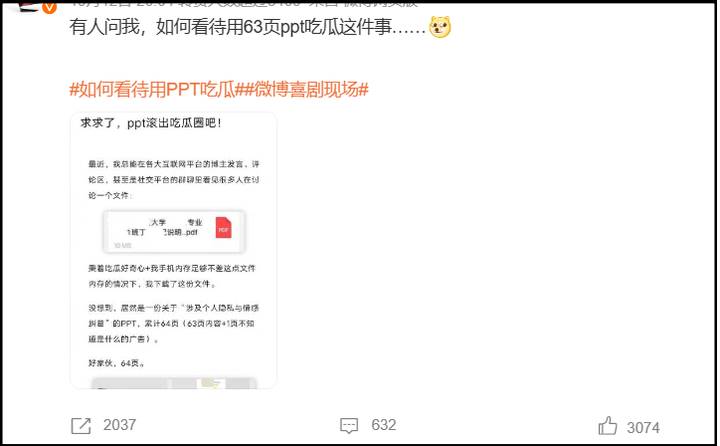Click the cropped picture at thumbnail bottom
This screenshot has height=446, width=720.
174,383
